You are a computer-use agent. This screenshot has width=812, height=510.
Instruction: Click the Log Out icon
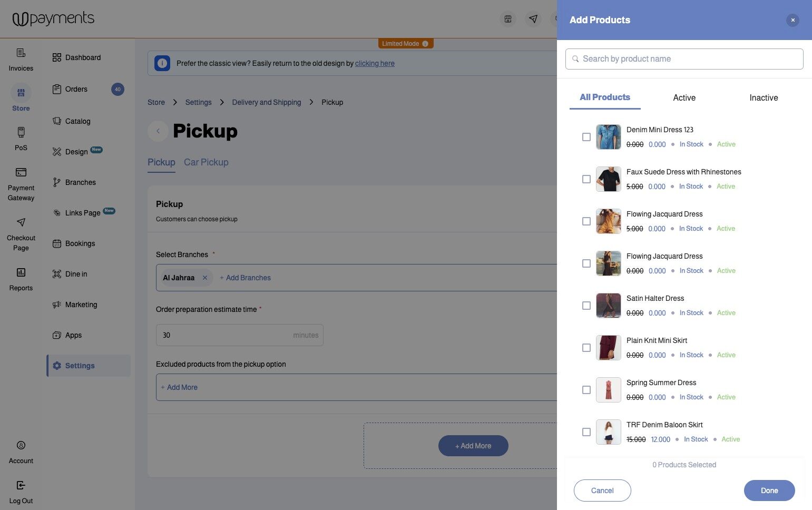pyautogui.click(x=21, y=485)
